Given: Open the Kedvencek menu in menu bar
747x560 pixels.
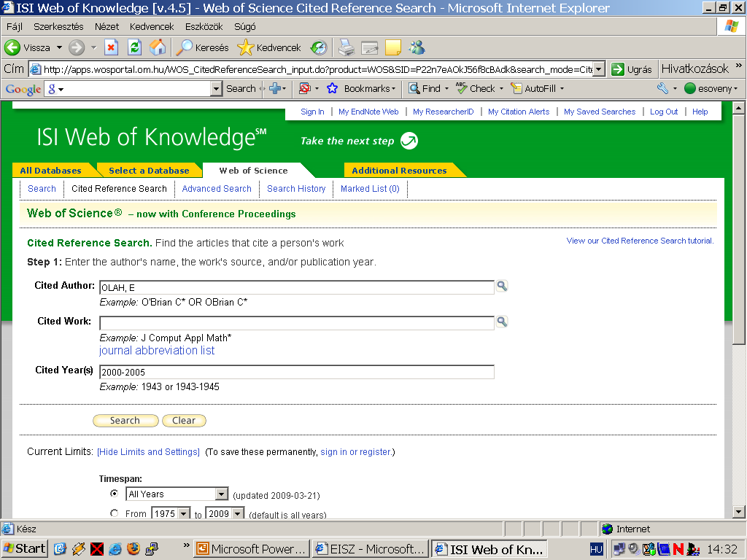Looking at the screenshot, I should click(x=152, y=27).
